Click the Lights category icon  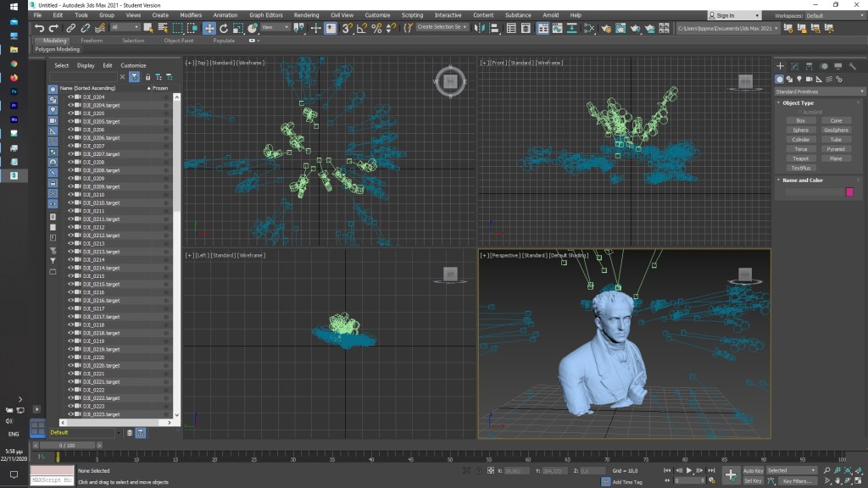point(801,79)
